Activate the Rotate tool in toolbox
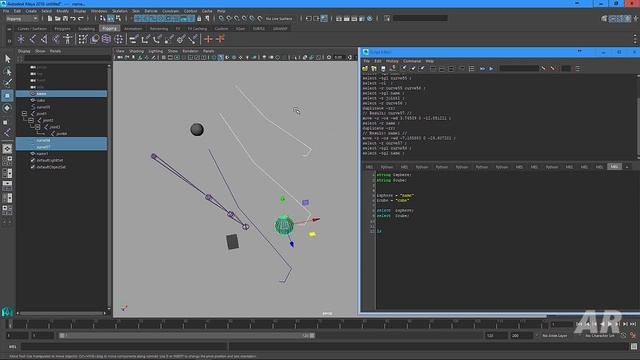Image resolution: width=640 pixels, height=360 pixels. (7, 108)
